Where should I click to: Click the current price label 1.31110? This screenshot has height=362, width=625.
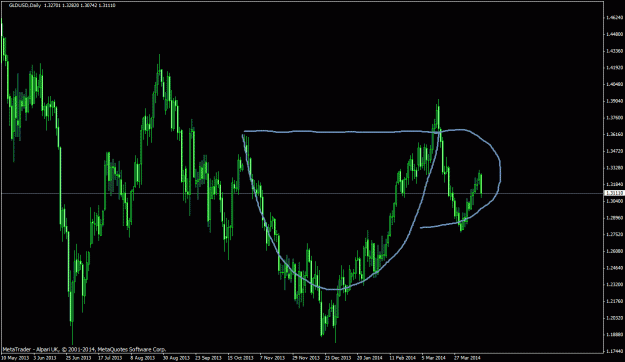tap(614, 193)
